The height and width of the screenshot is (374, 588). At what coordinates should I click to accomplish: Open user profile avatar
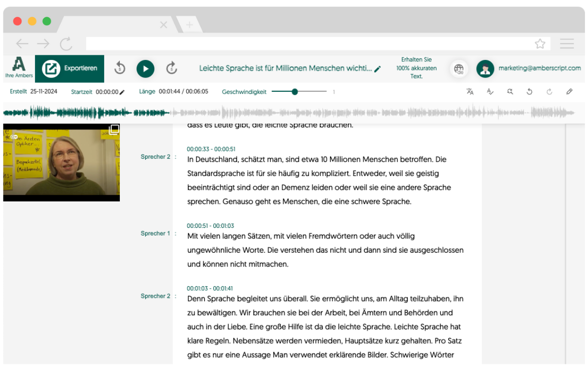(485, 69)
